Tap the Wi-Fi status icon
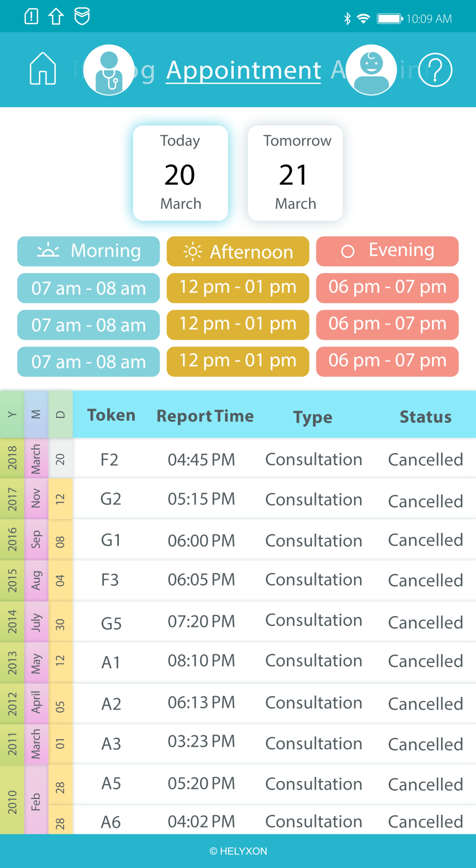Viewport: 476px width, 868px height. coord(363,19)
